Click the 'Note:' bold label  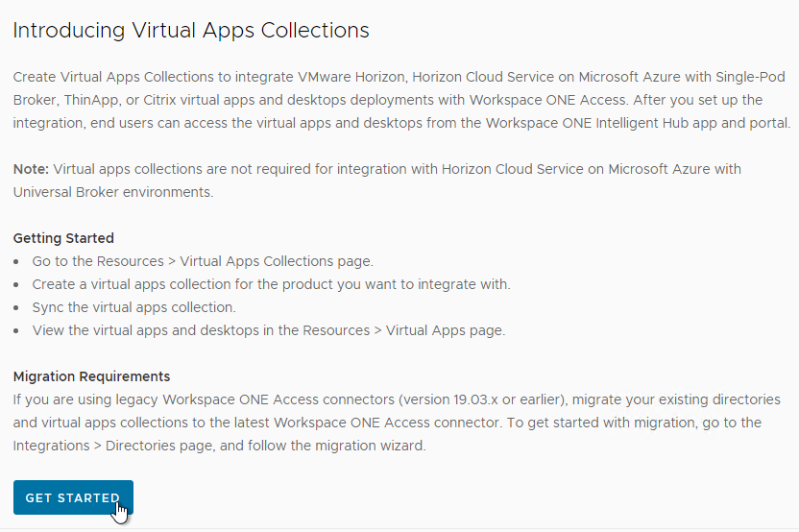[31, 169]
